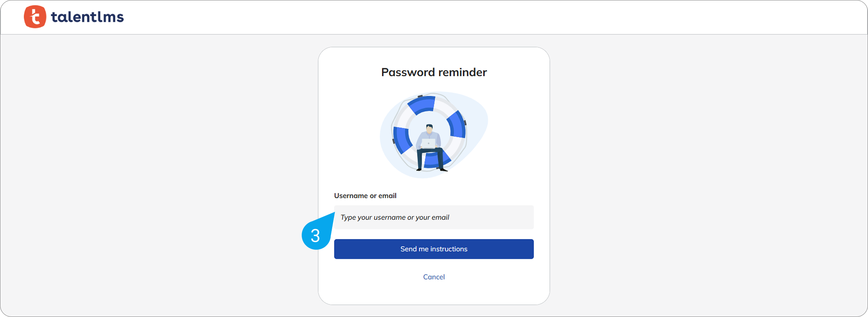Click the placeholder text 'Type your username or your email'
This screenshot has width=868, height=317.
click(x=395, y=217)
